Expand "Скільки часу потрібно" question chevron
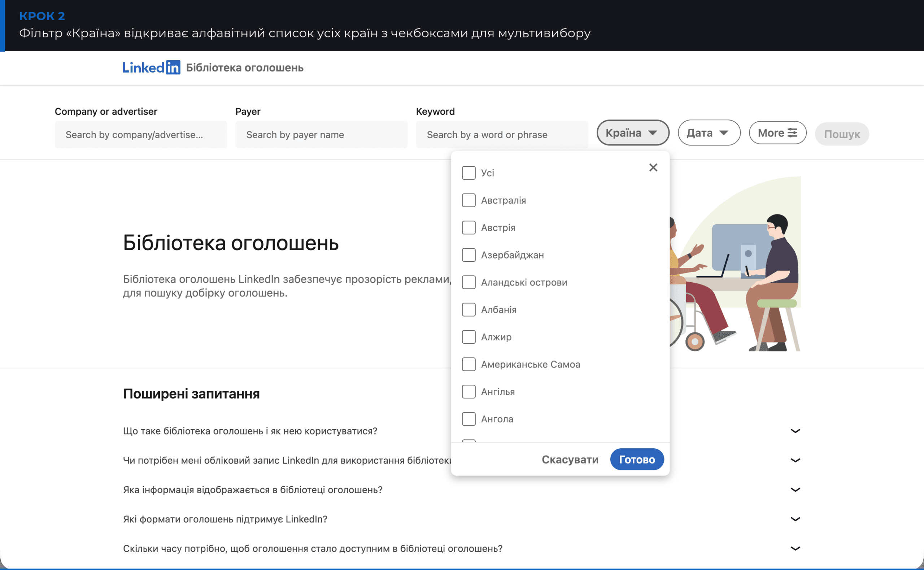The width and height of the screenshot is (924, 570). pyautogui.click(x=795, y=548)
